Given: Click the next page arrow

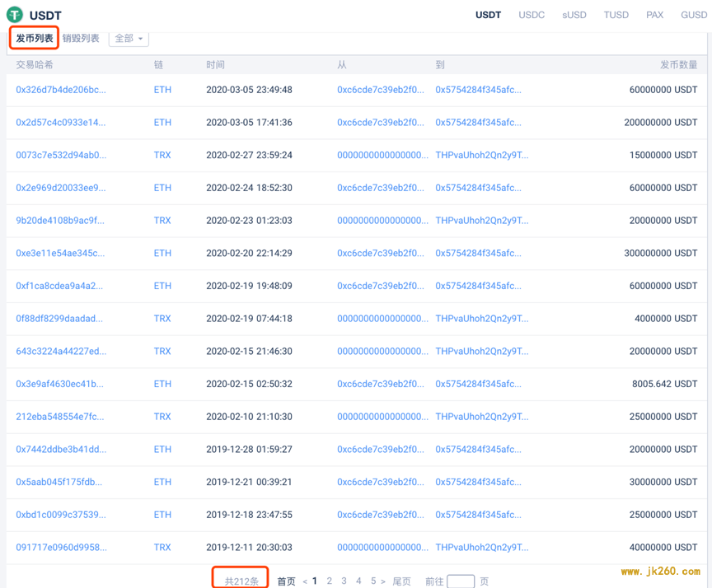Looking at the screenshot, I should pyautogui.click(x=383, y=581).
